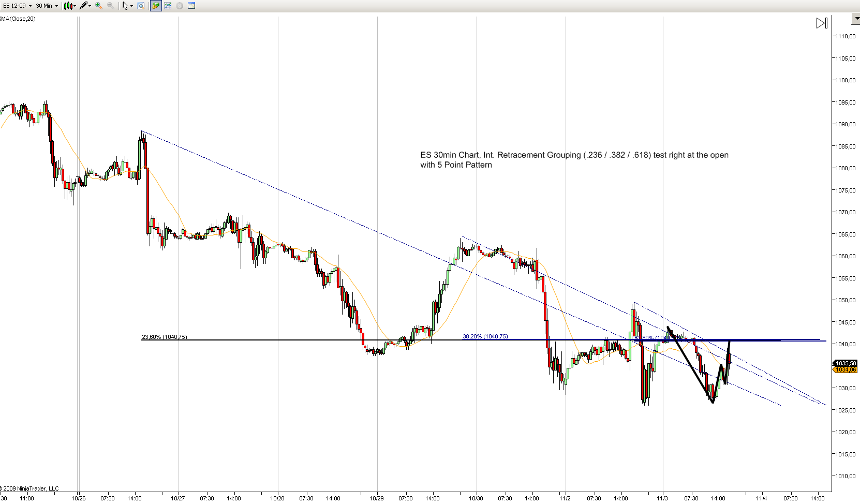The height and width of the screenshot is (504, 860).
Task: Open the indicators line chart icon
Action: tap(168, 6)
